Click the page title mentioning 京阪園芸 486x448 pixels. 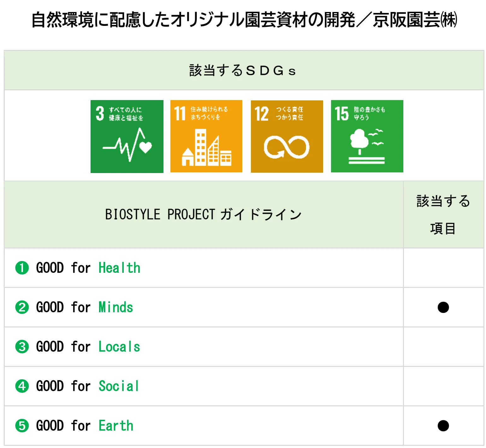pyautogui.click(x=244, y=20)
